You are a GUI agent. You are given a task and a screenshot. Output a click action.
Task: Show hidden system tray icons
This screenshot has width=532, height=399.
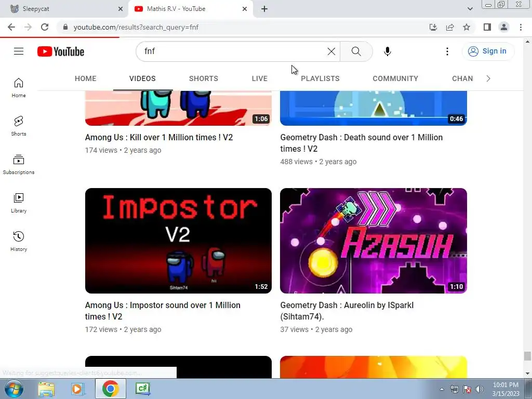[x=442, y=389]
